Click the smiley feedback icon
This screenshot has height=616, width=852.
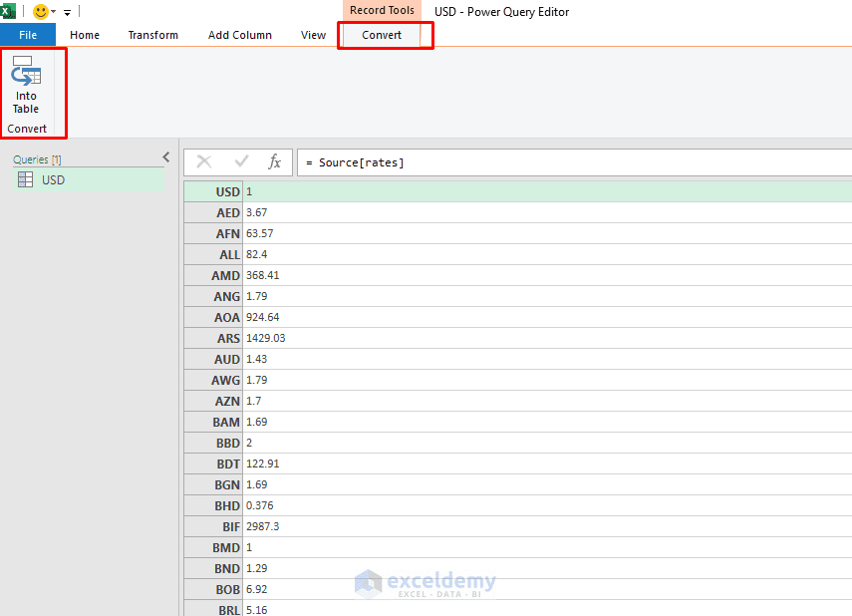[x=40, y=11]
